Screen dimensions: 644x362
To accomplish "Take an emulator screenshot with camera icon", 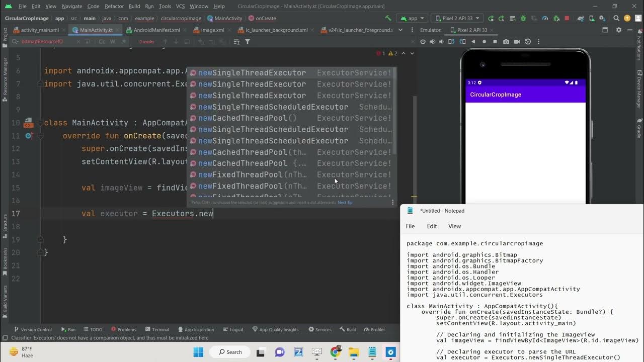I will (506, 42).
